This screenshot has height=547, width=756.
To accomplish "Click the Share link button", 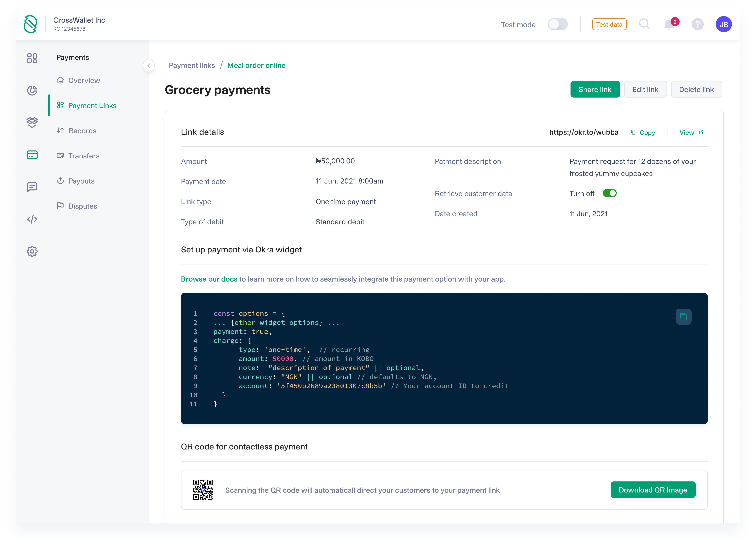I will (595, 89).
